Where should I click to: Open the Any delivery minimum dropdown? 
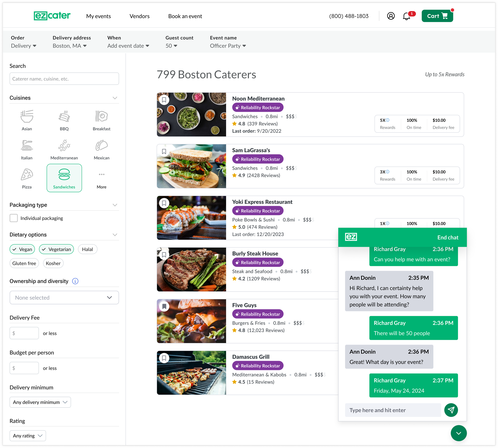[40, 402]
